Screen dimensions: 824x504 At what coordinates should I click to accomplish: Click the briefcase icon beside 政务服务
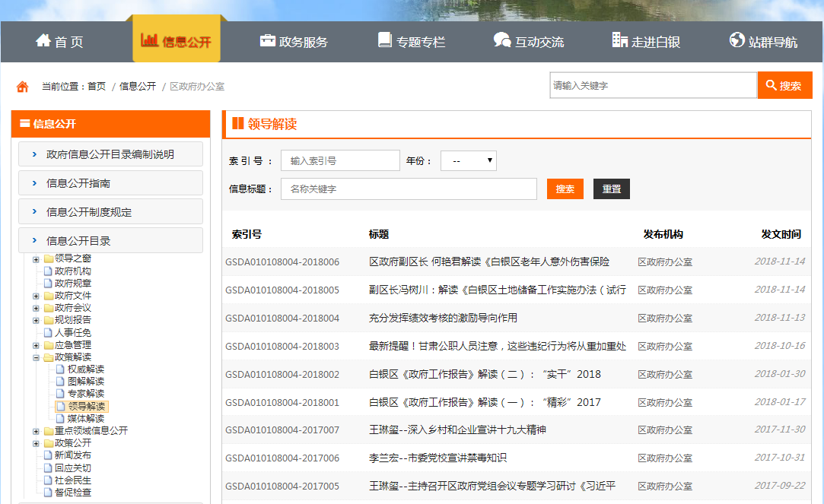point(268,40)
